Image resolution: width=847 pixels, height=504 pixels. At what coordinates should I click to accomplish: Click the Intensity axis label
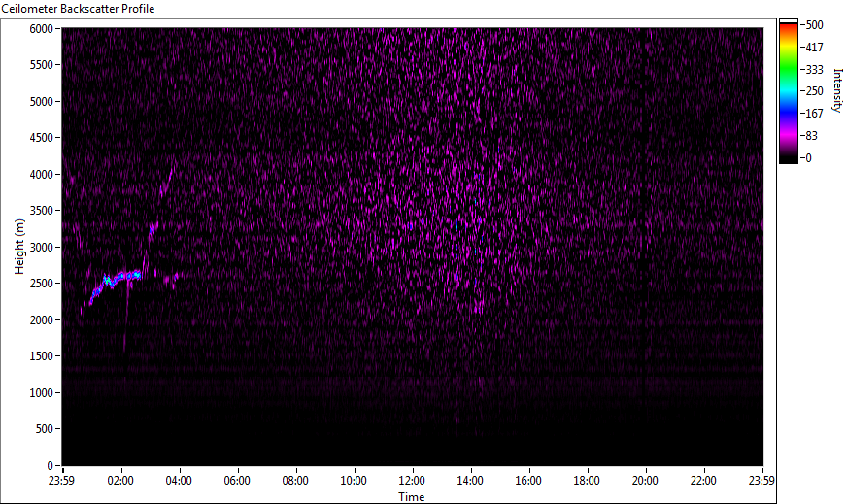point(837,90)
